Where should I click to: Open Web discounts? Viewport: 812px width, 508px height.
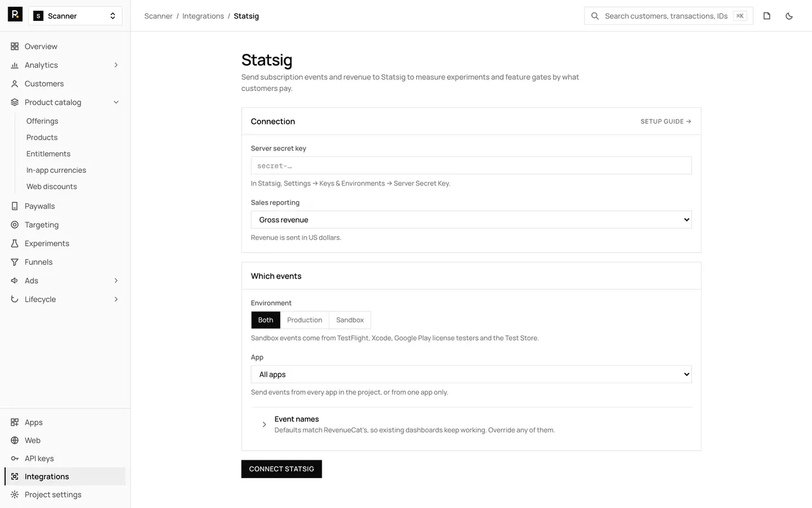[51, 187]
